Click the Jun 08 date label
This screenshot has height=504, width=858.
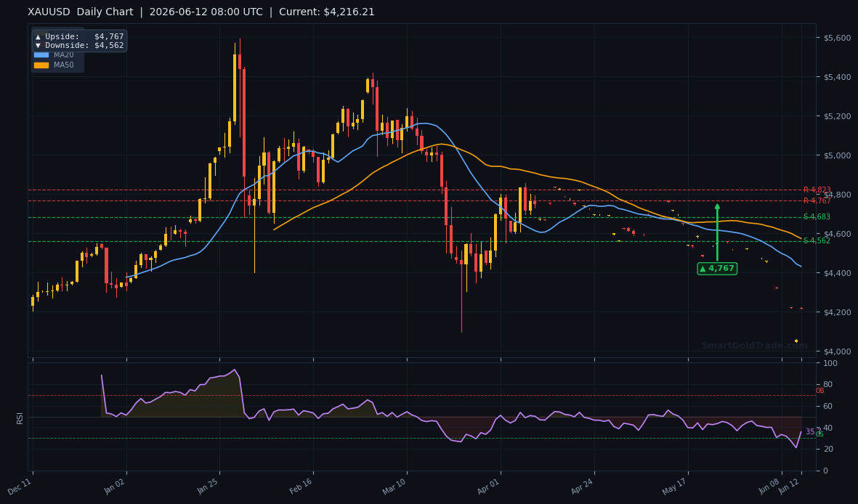769,485
